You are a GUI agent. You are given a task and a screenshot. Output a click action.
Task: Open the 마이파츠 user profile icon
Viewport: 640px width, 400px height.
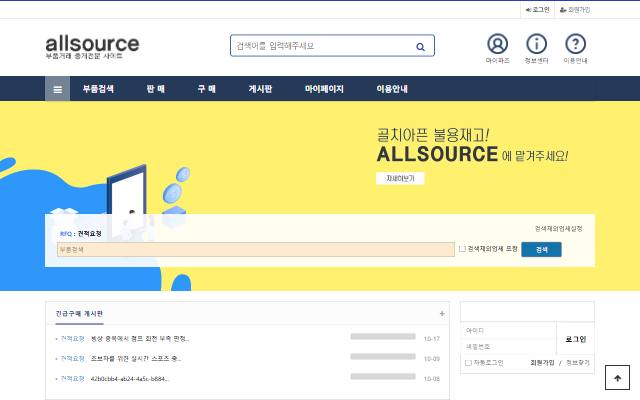point(498,44)
